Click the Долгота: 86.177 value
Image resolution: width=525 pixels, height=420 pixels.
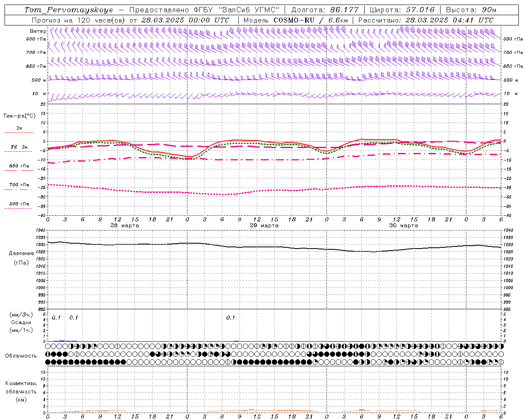(325, 10)
